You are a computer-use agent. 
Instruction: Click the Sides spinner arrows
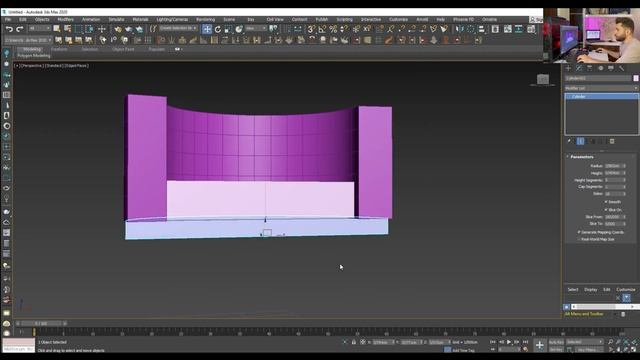pyautogui.click(x=624, y=194)
